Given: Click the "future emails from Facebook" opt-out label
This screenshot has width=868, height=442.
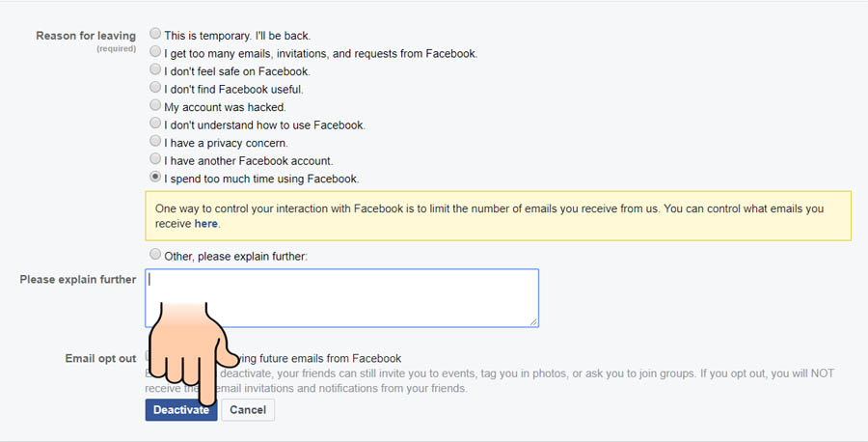Looking at the screenshot, I should pyautogui.click(x=316, y=358).
